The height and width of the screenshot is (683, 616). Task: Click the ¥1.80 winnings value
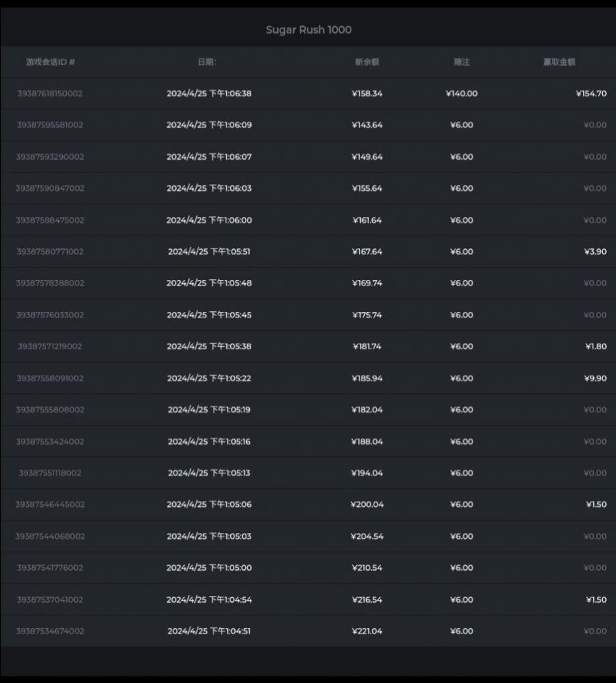[x=595, y=346]
